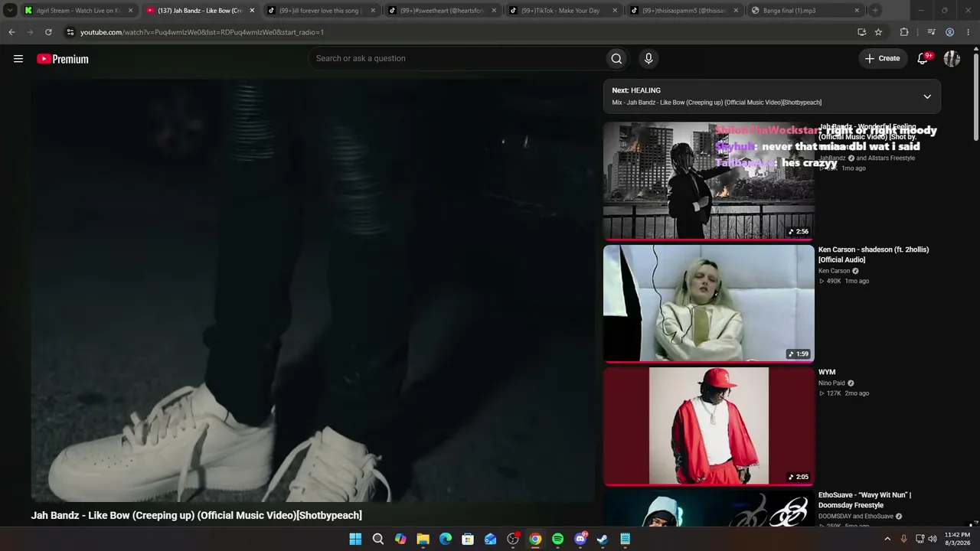
Task: Switch to the #sweetheart TikTok tab
Action: [443, 11]
